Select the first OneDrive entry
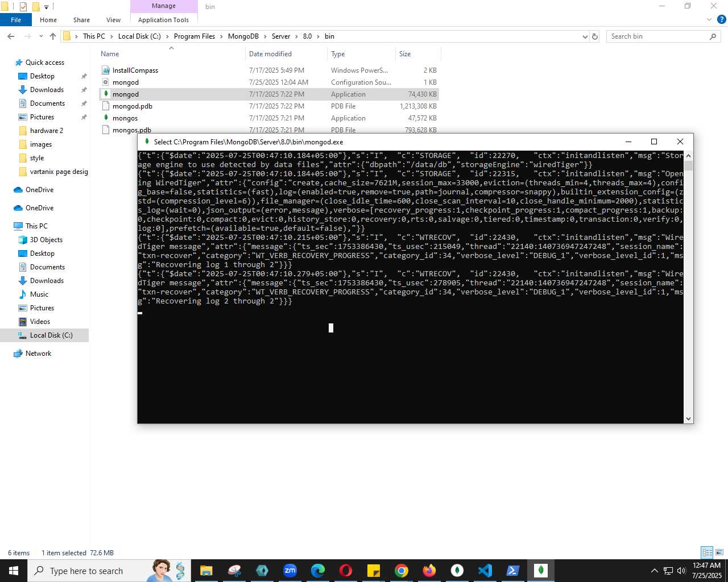The width and height of the screenshot is (728, 582). click(x=39, y=190)
